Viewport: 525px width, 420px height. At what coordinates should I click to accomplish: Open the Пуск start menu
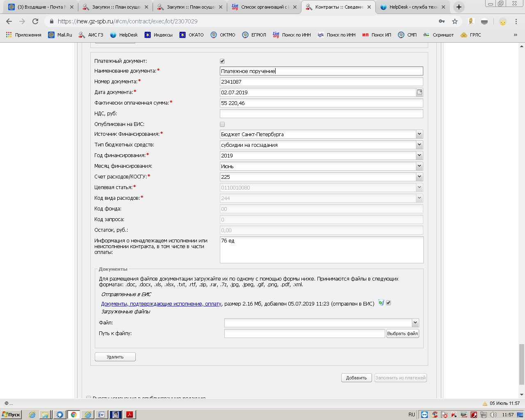coord(11,415)
